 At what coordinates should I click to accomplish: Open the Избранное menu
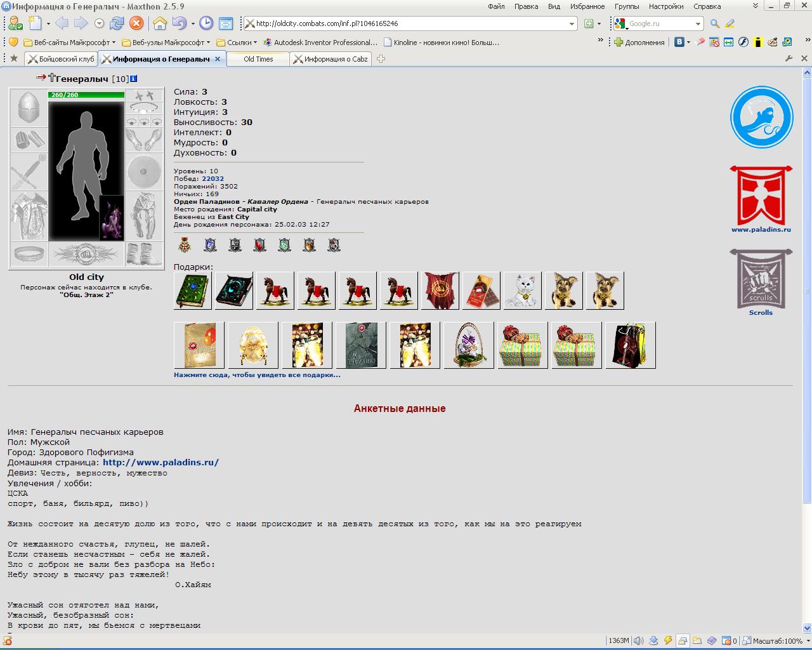[587, 6]
